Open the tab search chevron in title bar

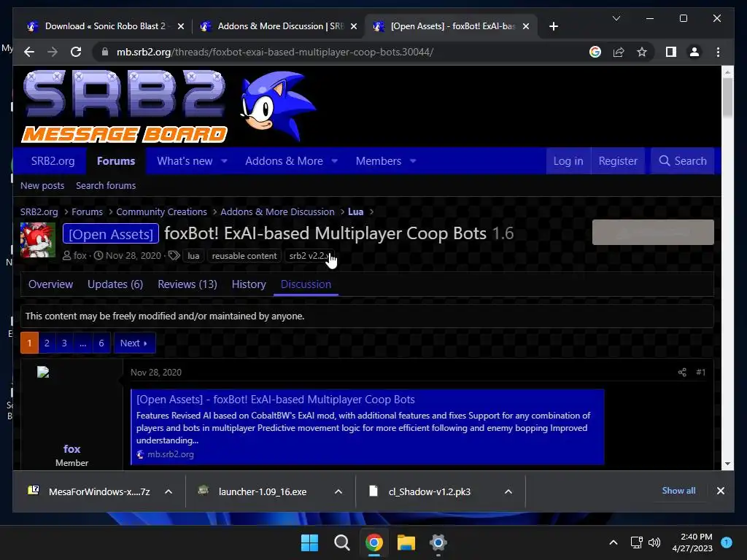pos(616,18)
